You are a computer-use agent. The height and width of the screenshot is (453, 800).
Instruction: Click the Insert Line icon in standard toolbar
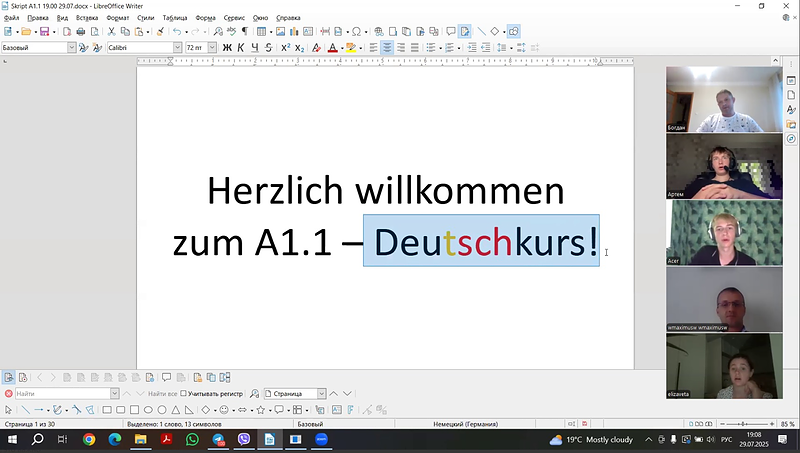pyautogui.click(x=481, y=32)
